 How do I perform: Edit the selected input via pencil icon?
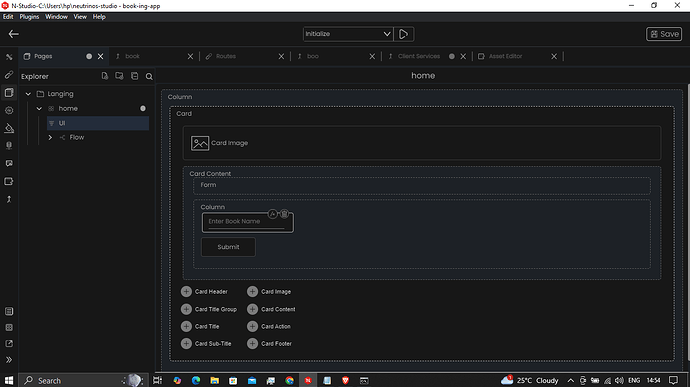272,214
